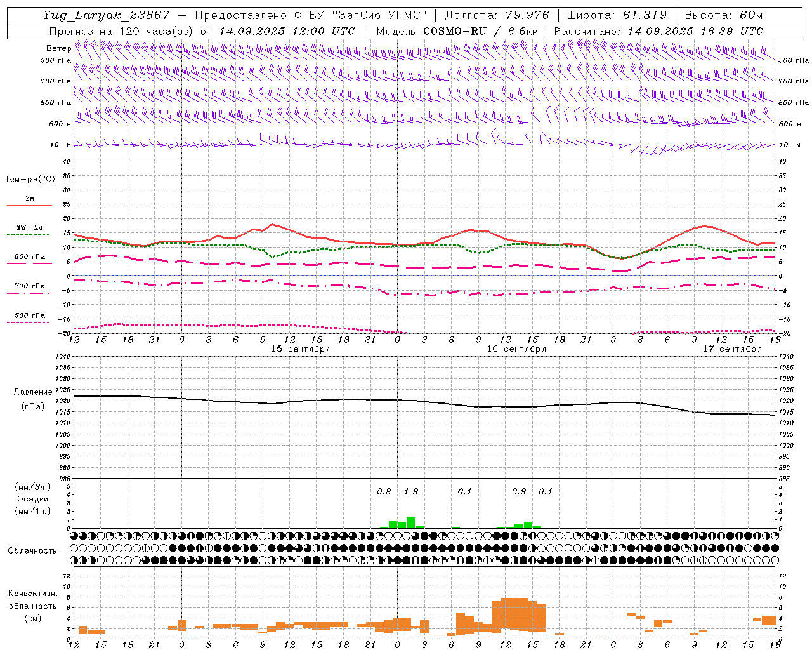This screenshot has height=650, width=812.
Task: Click the 10 м wind level label on the left
Action: [x=62, y=145]
